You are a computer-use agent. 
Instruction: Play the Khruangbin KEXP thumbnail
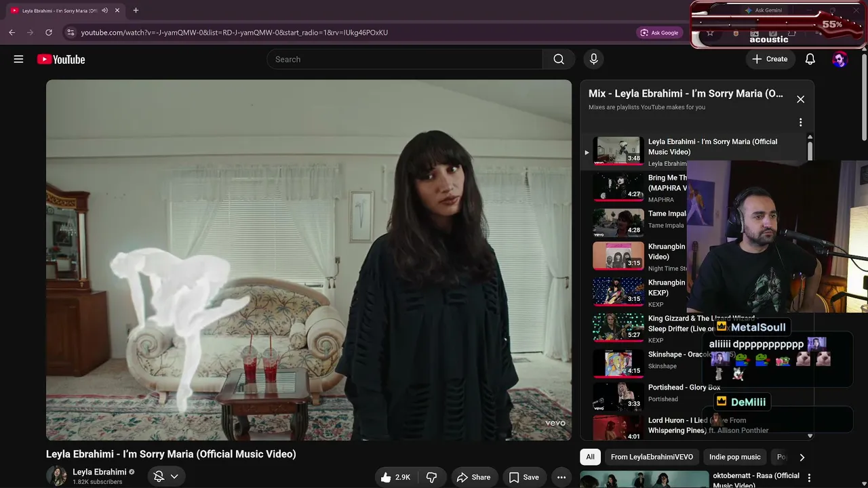click(618, 291)
